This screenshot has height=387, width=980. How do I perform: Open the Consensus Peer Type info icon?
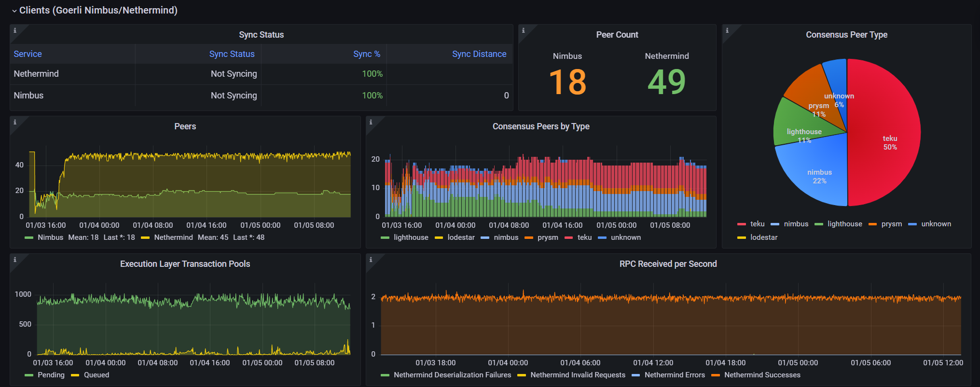(x=727, y=30)
